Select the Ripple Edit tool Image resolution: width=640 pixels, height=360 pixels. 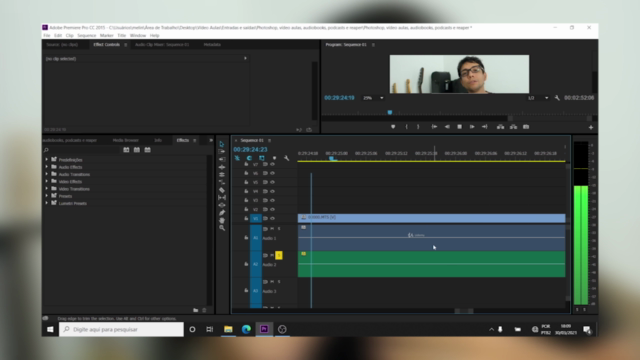click(222, 167)
